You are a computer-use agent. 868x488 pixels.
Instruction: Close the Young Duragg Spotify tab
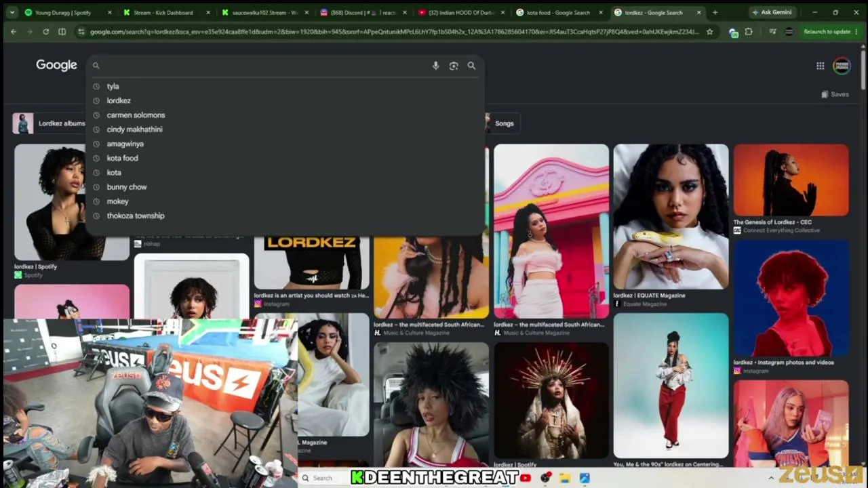point(110,12)
